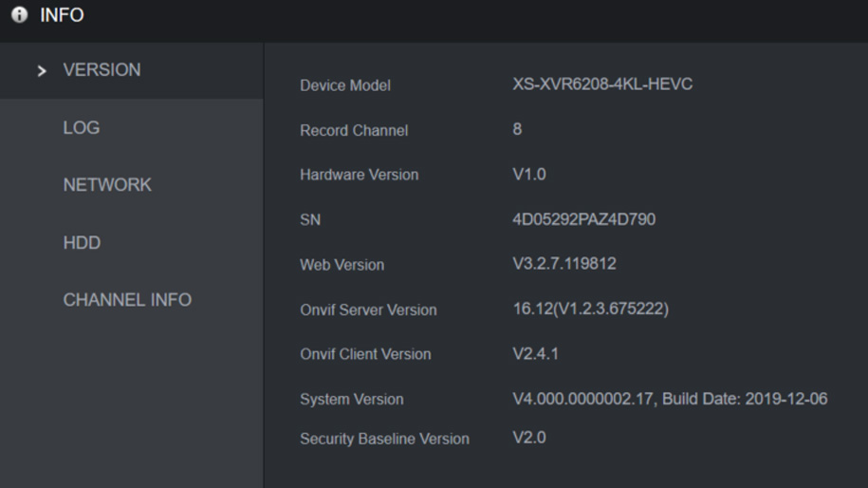Screen dimensions: 868x488
Task: Click the SN label
Action: 310,220
